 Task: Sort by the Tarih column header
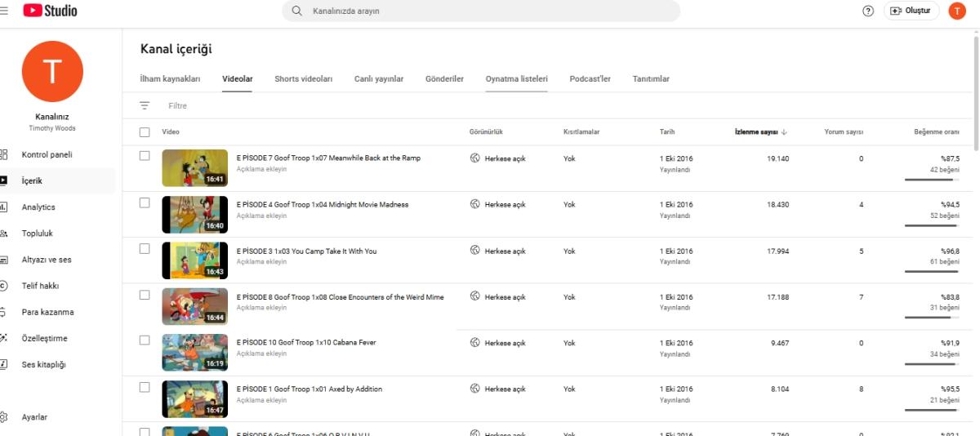click(667, 132)
